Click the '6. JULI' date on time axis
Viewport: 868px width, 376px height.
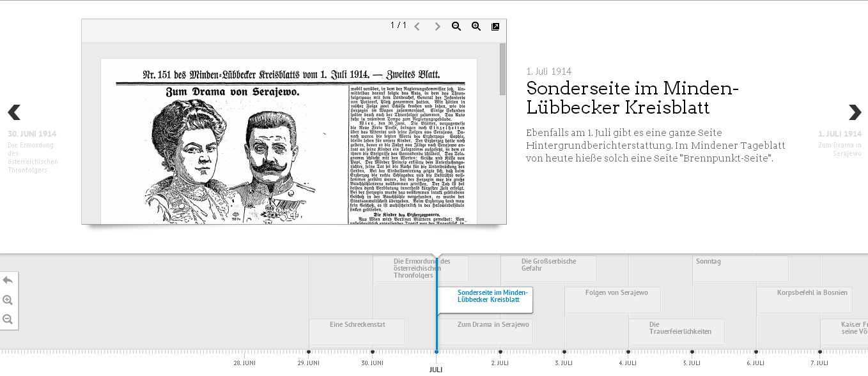[756, 363]
